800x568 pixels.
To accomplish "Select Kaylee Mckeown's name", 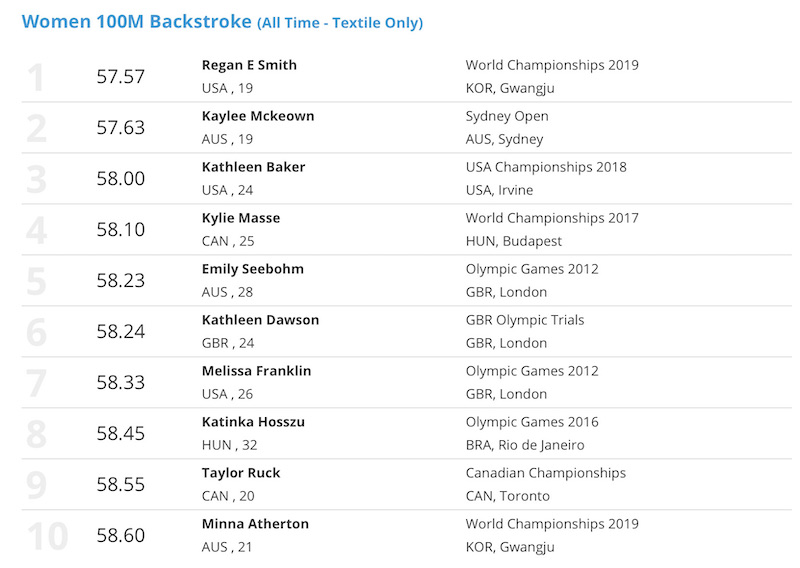I will (x=258, y=116).
